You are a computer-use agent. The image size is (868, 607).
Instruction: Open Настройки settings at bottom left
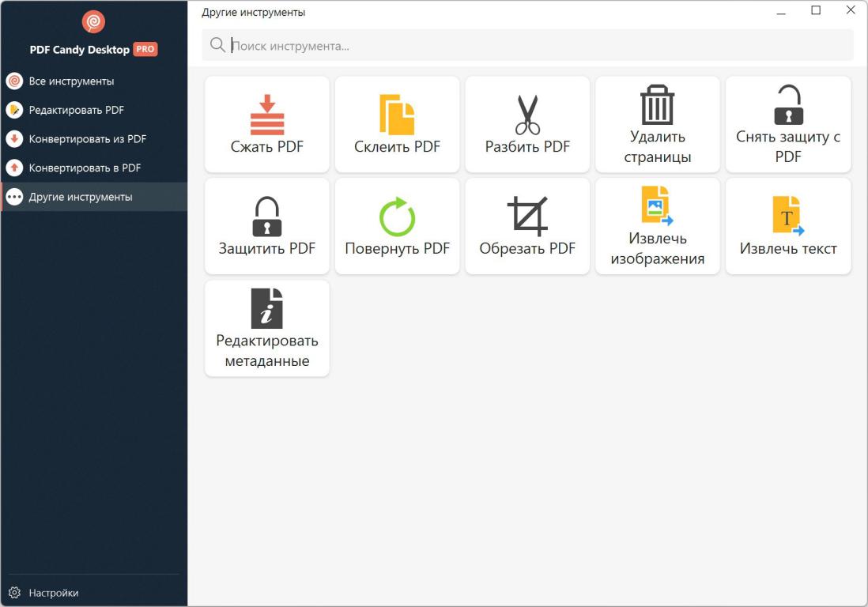pos(54,593)
